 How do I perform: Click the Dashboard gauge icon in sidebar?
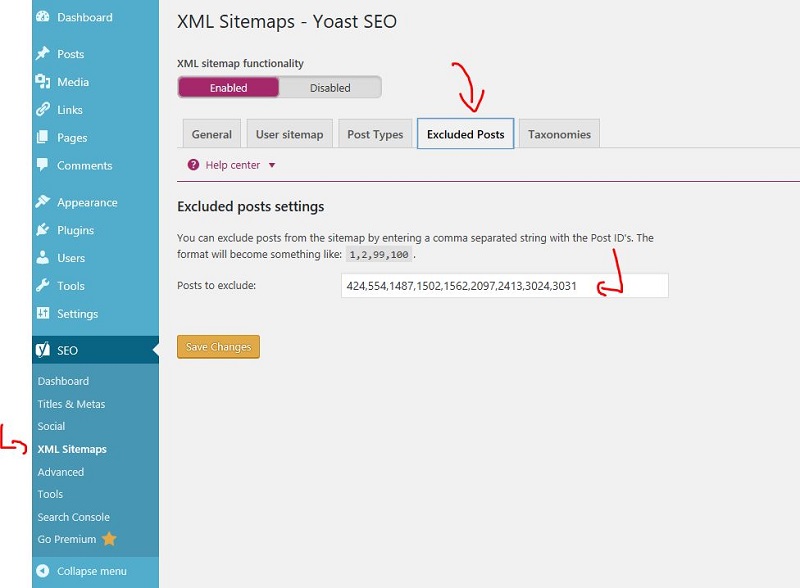point(43,17)
